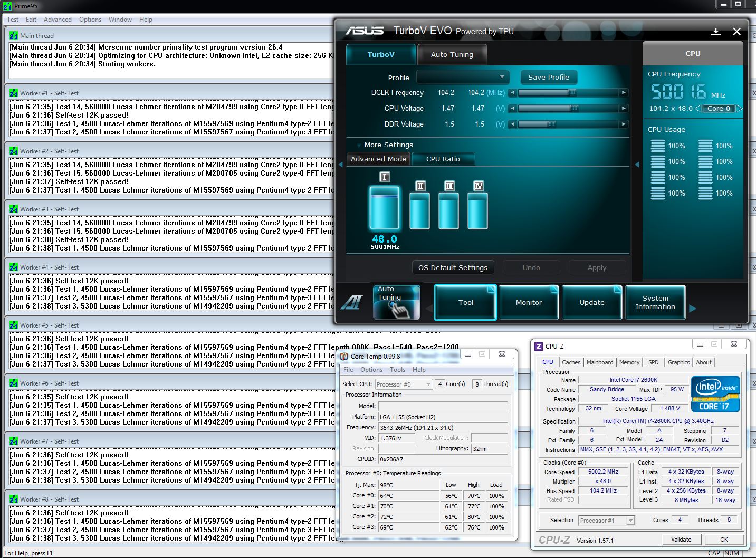The width and height of the screenshot is (756, 558).
Task: Select core IV bar in CPU Ratio
Action: coord(478,210)
